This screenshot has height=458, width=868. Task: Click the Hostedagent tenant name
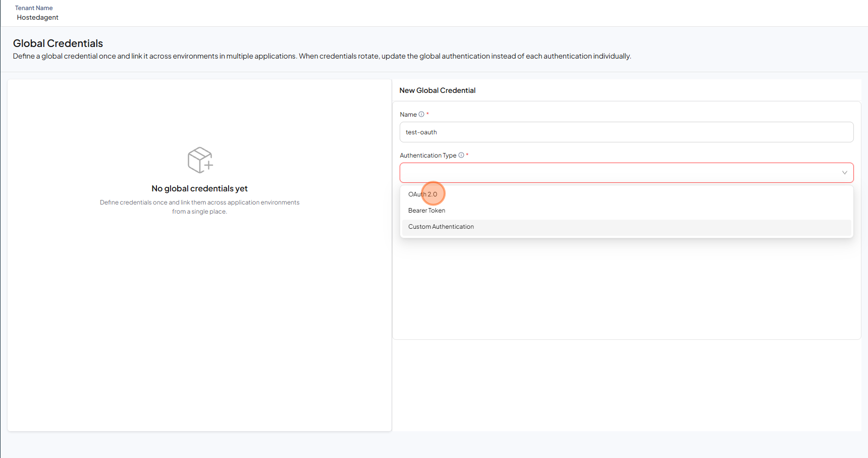(38, 17)
